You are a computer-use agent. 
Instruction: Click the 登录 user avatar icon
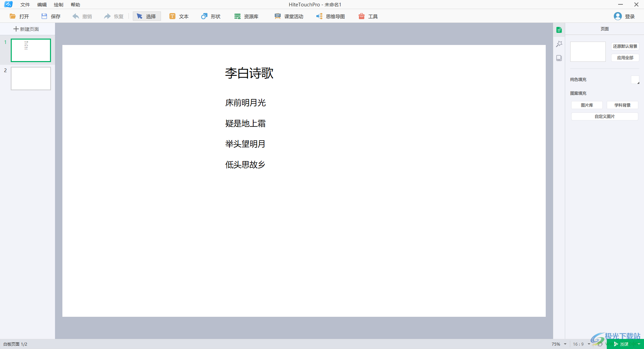(x=618, y=16)
